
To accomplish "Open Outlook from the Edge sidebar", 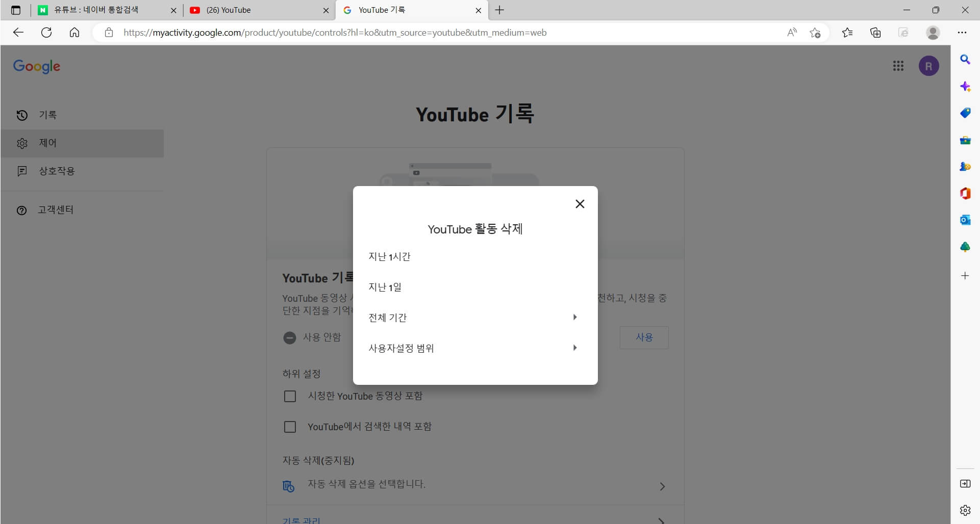I will pyautogui.click(x=965, y=220).
